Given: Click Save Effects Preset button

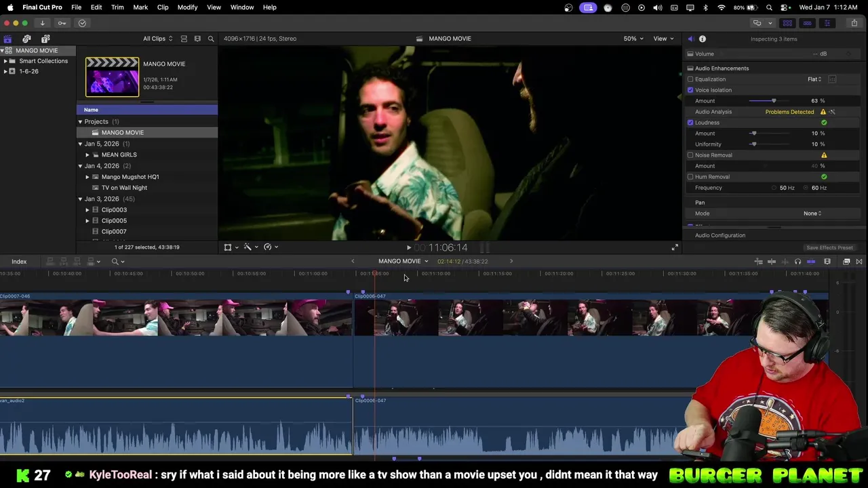Looking at the screenshot, I should tap(829, 248).
